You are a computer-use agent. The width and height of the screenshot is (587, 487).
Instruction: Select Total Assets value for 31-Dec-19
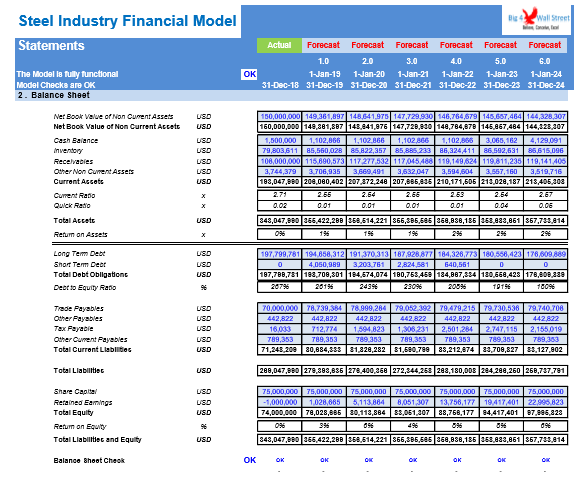click(x=324, y=220)
